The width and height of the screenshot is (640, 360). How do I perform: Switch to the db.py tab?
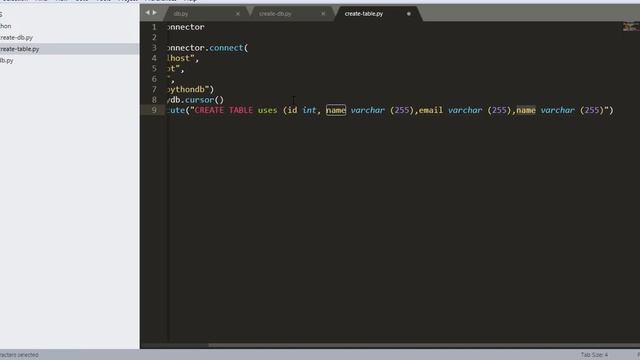coord(181,14)
